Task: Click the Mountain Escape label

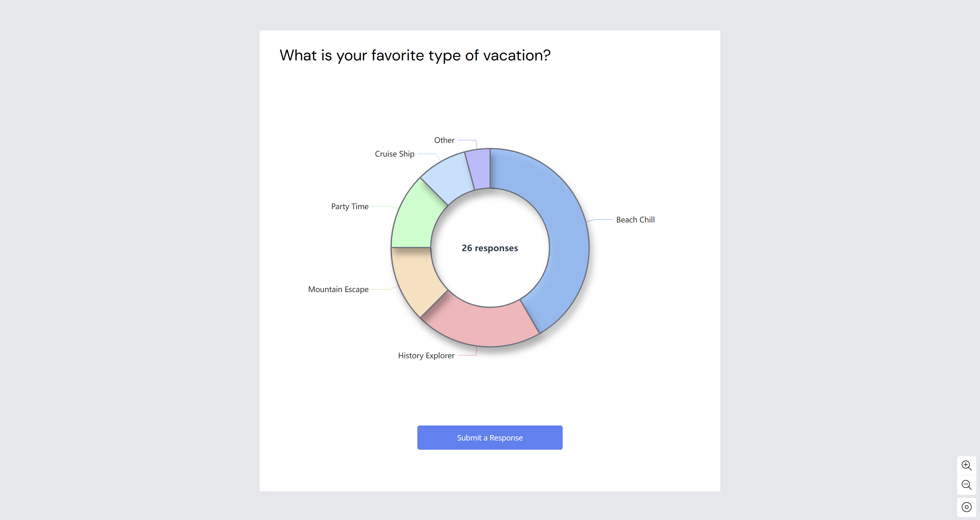Action: click(x=338, y=289)
